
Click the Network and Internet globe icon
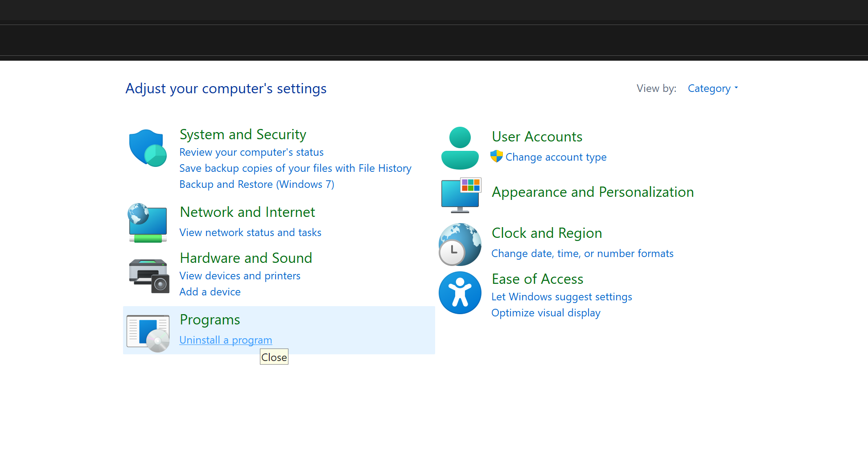point(148,223)
